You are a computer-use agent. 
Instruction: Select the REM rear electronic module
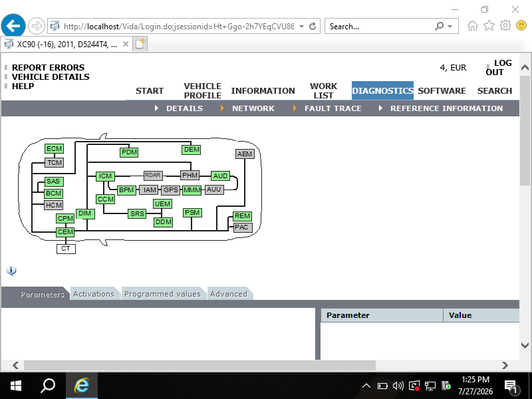242,216
